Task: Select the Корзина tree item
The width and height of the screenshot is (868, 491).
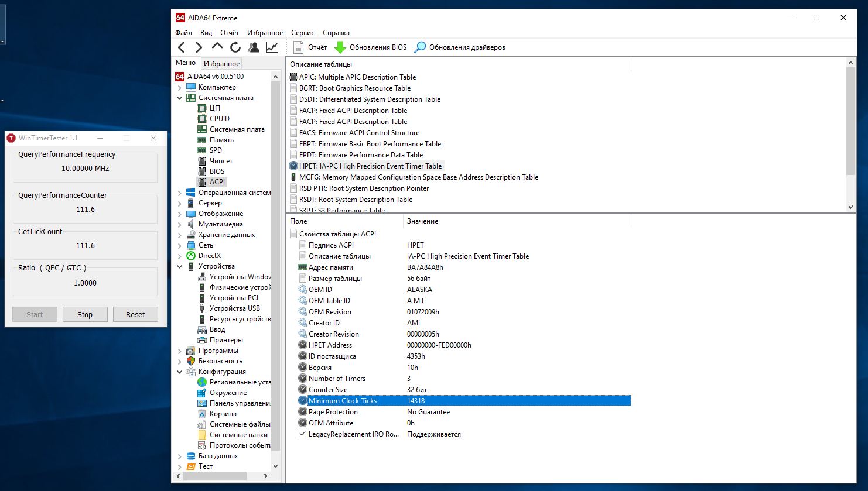Action: [223, 414]
